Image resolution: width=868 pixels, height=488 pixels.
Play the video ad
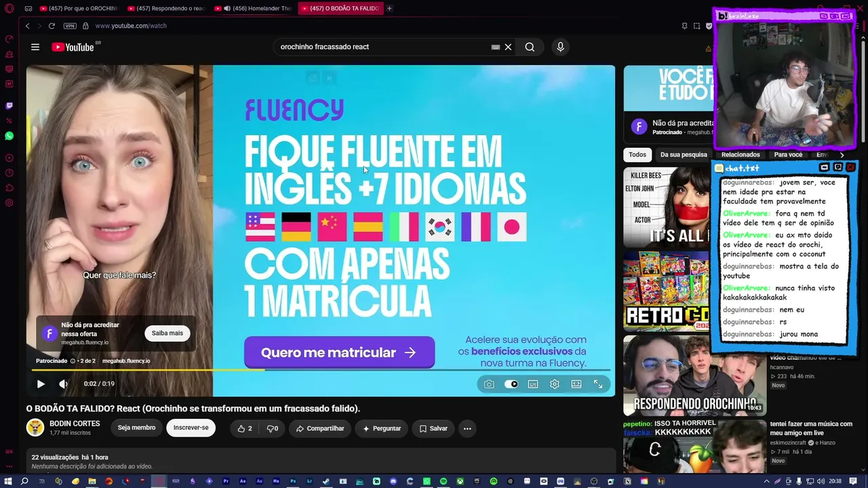tap(41, 384)
